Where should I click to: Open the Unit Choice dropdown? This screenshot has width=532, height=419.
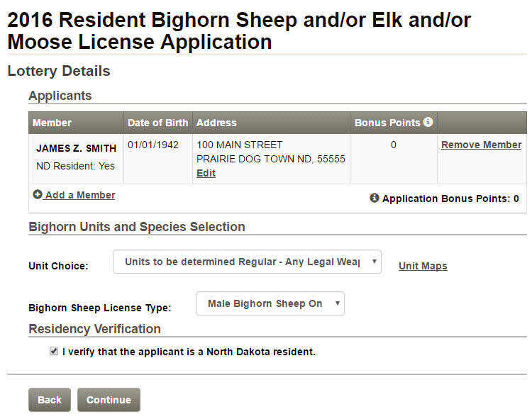pos(247,262)
